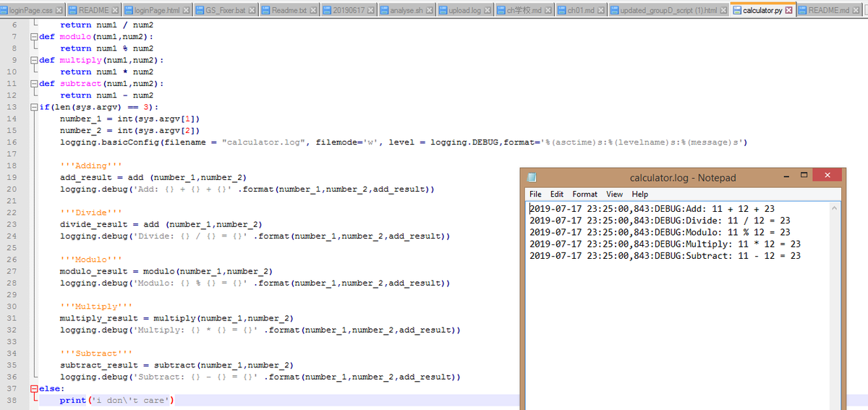Close the loginPage.css tab
Image resolution: width=868 pixels, height=410 pixels.
[x=59, y=11]
